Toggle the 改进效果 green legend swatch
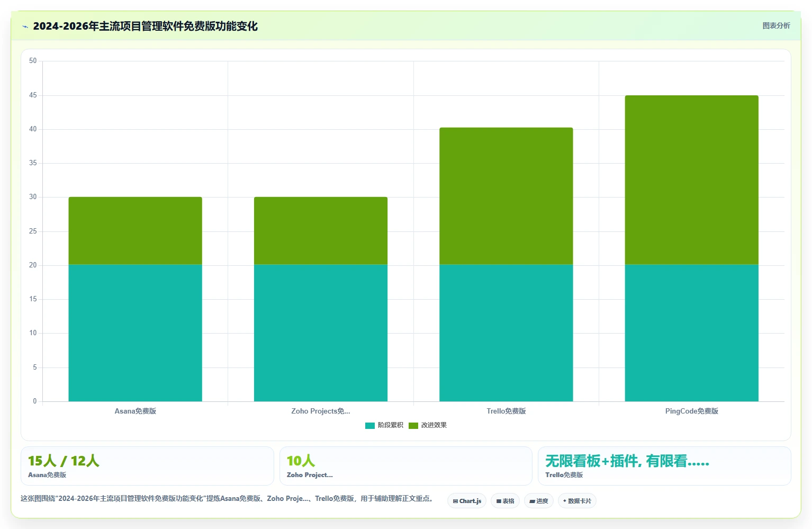This screenshot has width=812, height=529. point(413,425)
